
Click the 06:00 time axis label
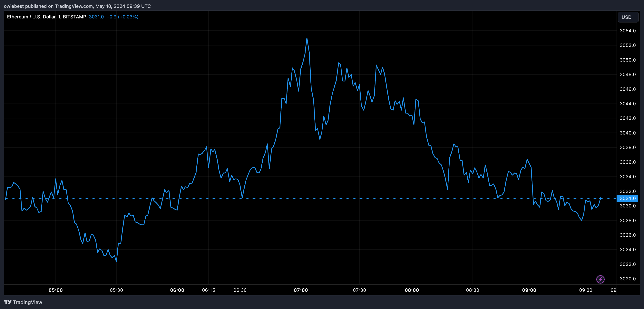[177, 290]
